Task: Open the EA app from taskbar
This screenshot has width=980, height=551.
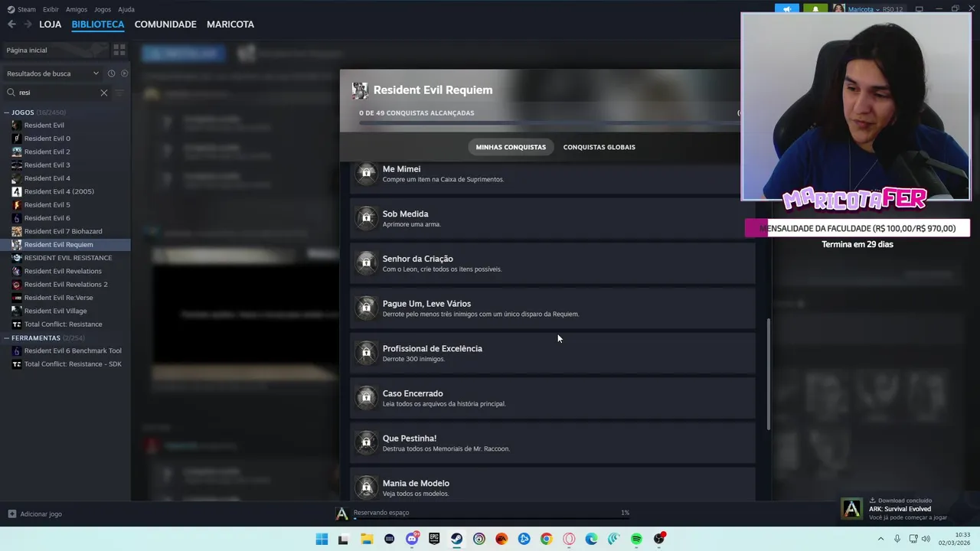Action: pos(501,540)
